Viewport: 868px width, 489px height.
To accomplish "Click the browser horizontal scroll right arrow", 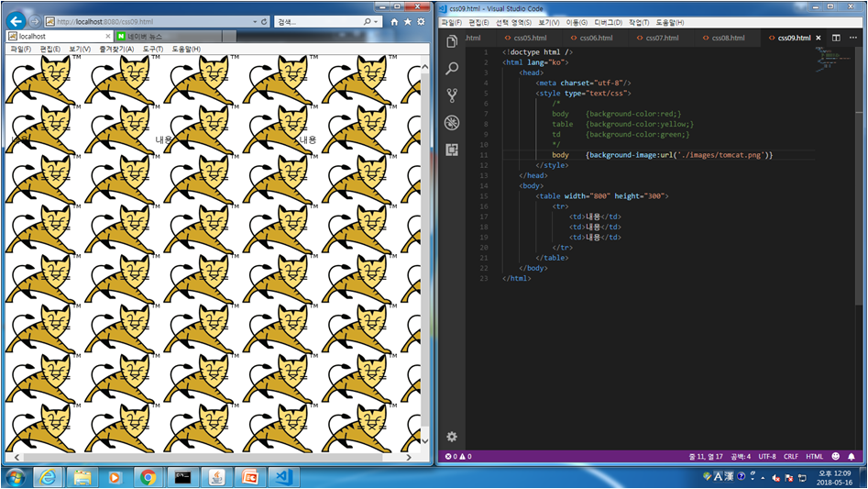I will click(409, 457).
